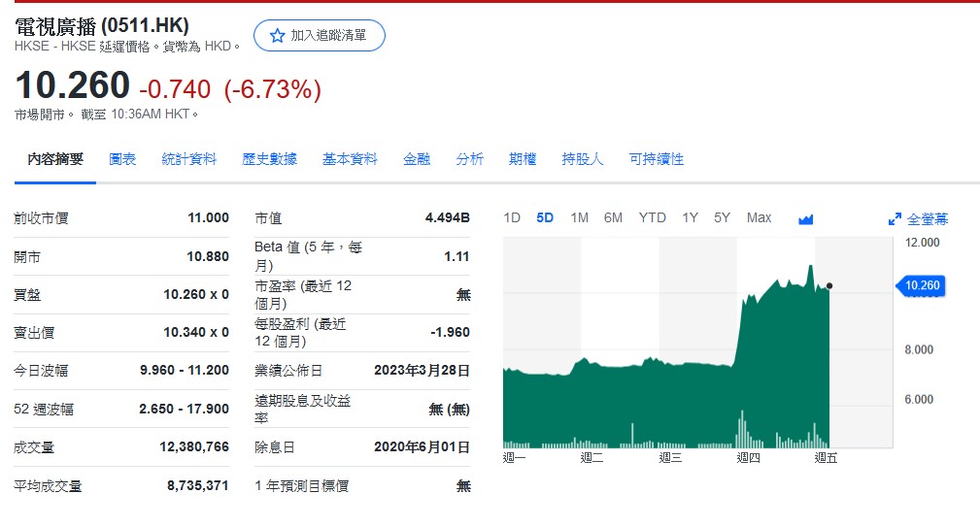Click the 週五 label on the chart axis

[826, 458]
